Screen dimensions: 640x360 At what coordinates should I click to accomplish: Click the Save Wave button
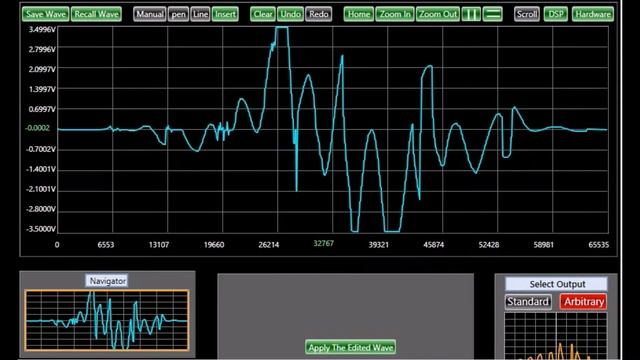pos(45,14)
